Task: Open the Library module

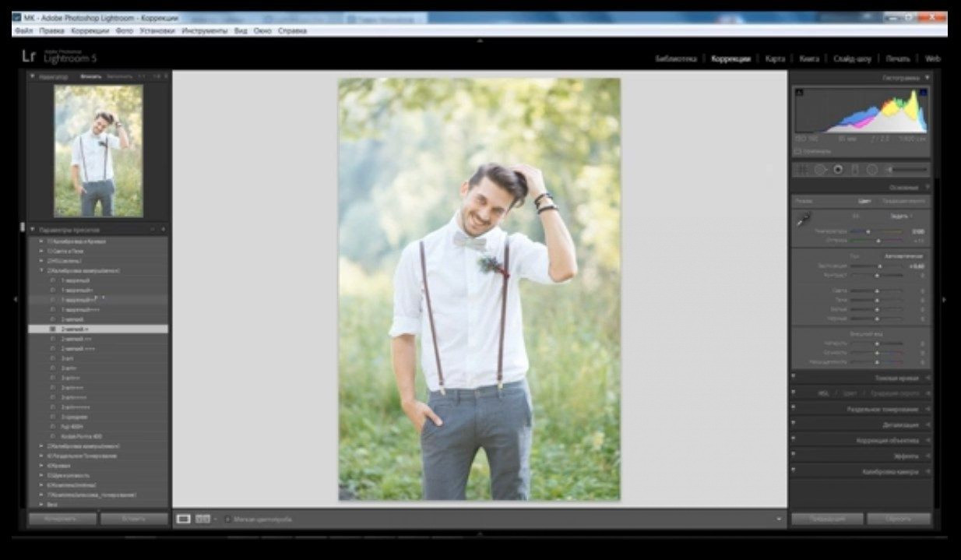Action: (675, 58)
